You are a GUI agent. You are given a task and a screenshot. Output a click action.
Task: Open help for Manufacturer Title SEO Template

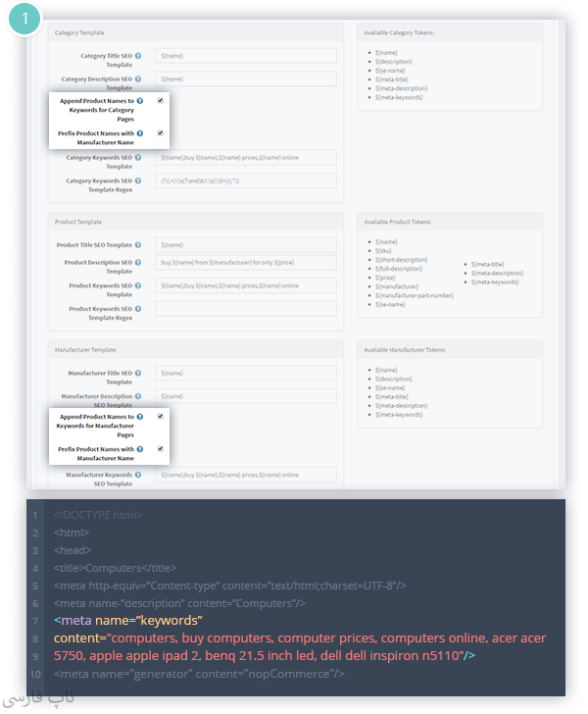138,374
